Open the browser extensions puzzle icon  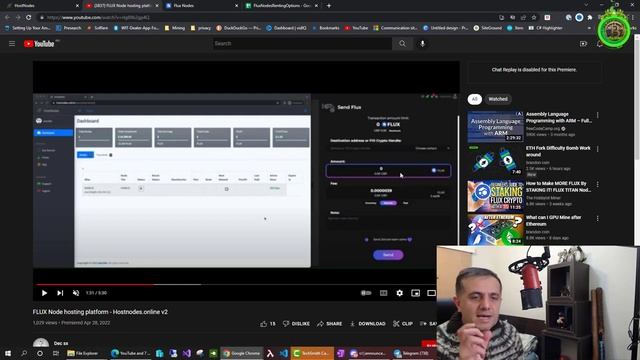pyautogui.click(x=590, y=18)
